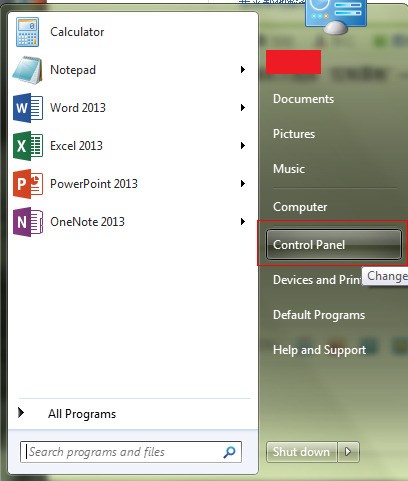Open the Pictures library
408x481 pixels.
point(294,134)
